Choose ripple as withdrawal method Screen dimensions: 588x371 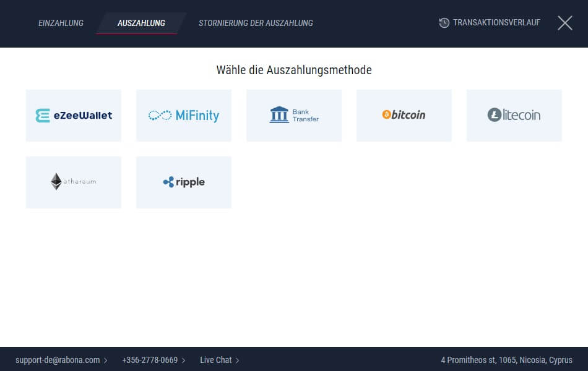coord(184,182)
